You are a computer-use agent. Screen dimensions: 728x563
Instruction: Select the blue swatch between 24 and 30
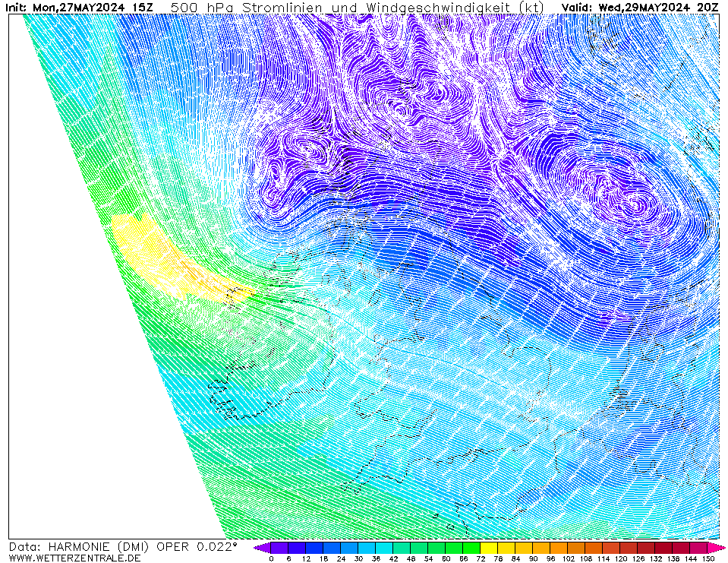coord(350,548)
